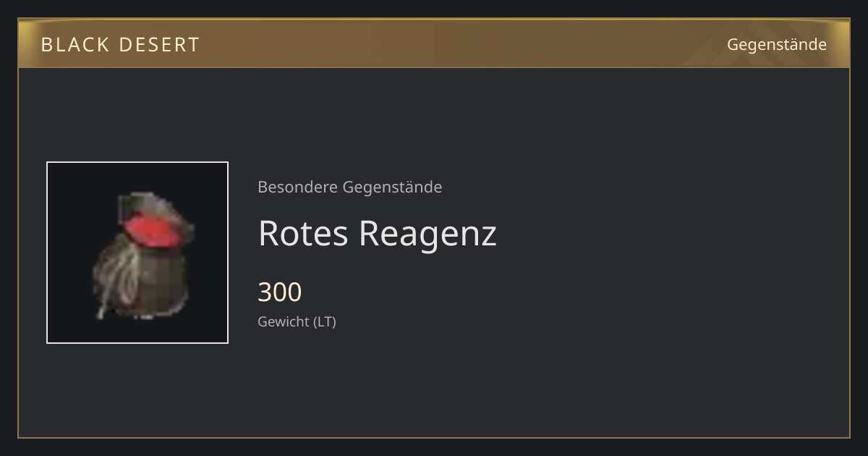The height and width of the screenshot is (456, 868).
Task: Click the word "BLACK" in the header
Action: tap(74, 45)
